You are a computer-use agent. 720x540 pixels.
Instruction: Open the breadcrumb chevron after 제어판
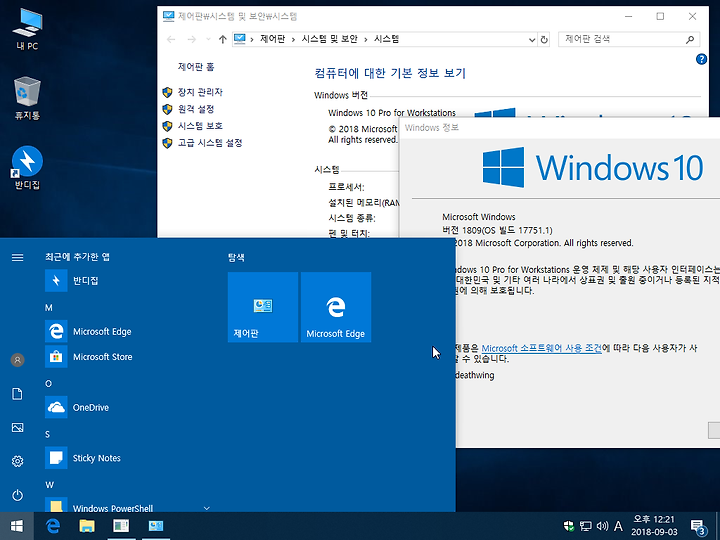293,39
